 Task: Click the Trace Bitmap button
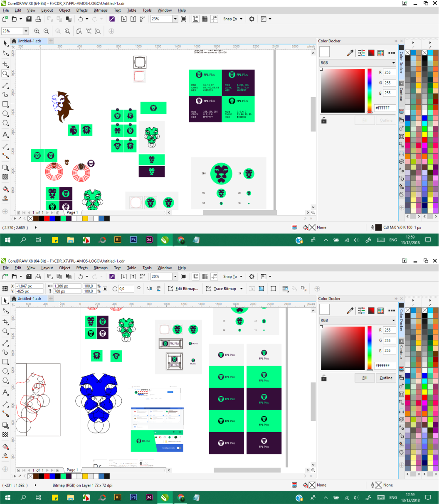point(221,289)
